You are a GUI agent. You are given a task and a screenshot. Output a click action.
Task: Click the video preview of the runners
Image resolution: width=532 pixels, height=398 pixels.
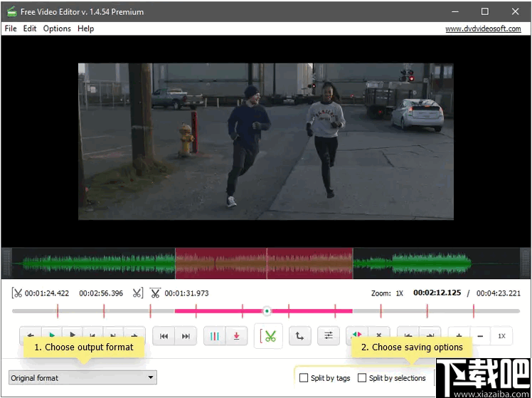coord(266,141)
